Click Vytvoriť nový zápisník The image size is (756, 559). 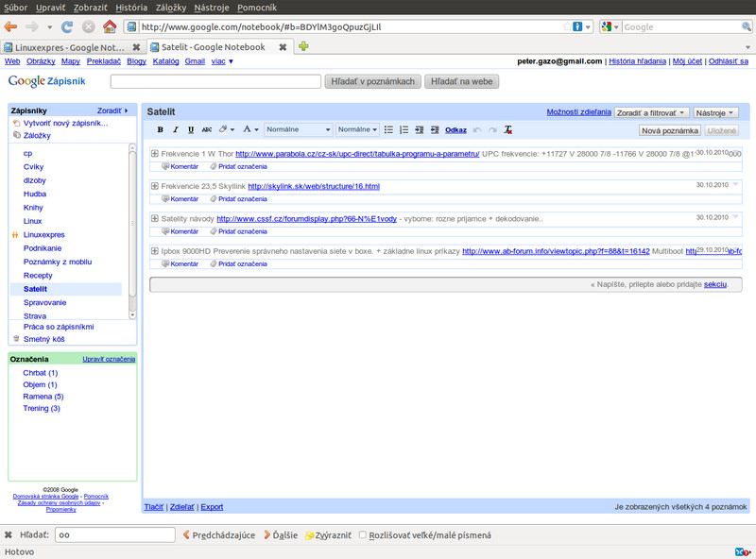pos(65,123)
